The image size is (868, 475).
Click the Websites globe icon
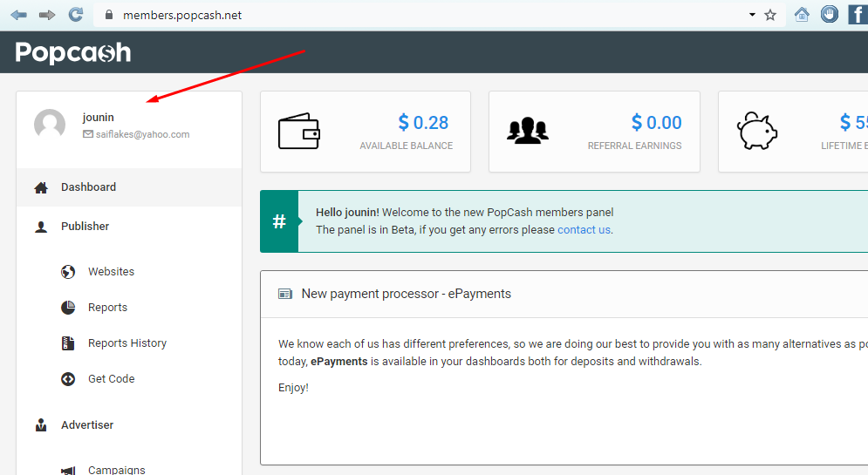click(68, 272)
